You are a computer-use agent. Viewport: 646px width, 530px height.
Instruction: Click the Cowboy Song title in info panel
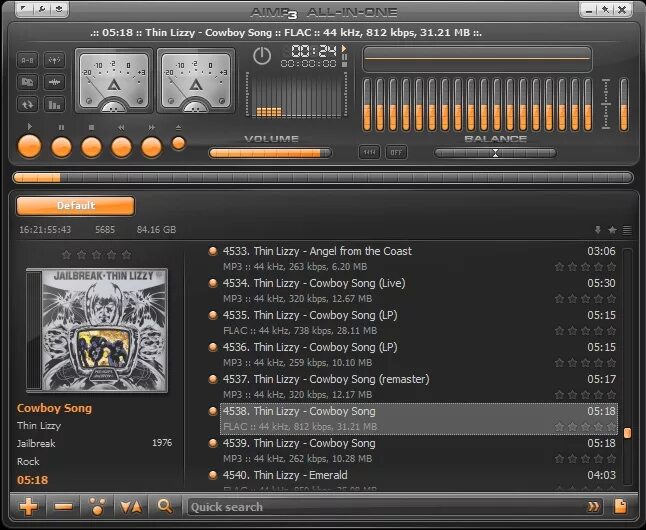(x=54, y=408)
